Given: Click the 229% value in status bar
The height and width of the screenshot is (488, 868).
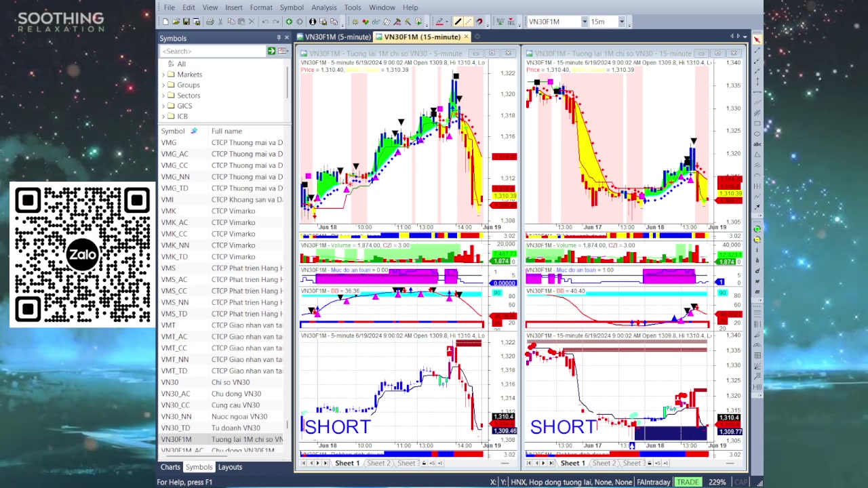Looking at the screenshot, I should coord(717,482).
